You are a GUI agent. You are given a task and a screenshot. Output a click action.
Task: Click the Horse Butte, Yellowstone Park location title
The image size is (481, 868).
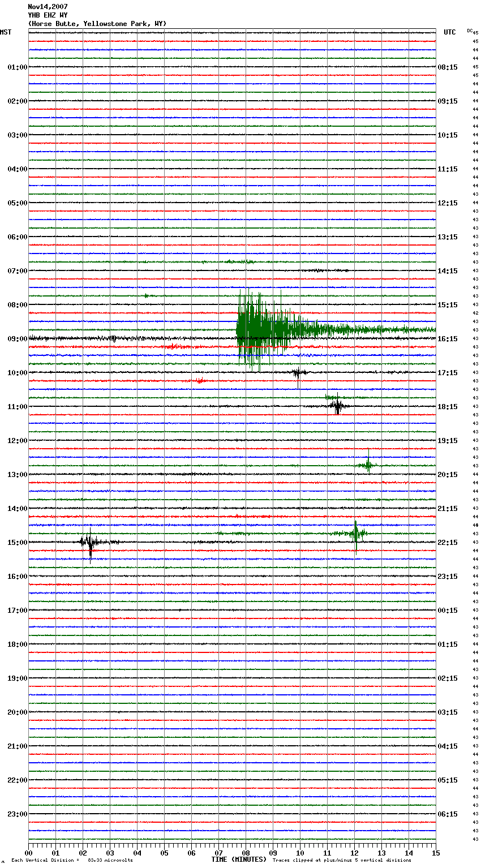click(97, 24)
